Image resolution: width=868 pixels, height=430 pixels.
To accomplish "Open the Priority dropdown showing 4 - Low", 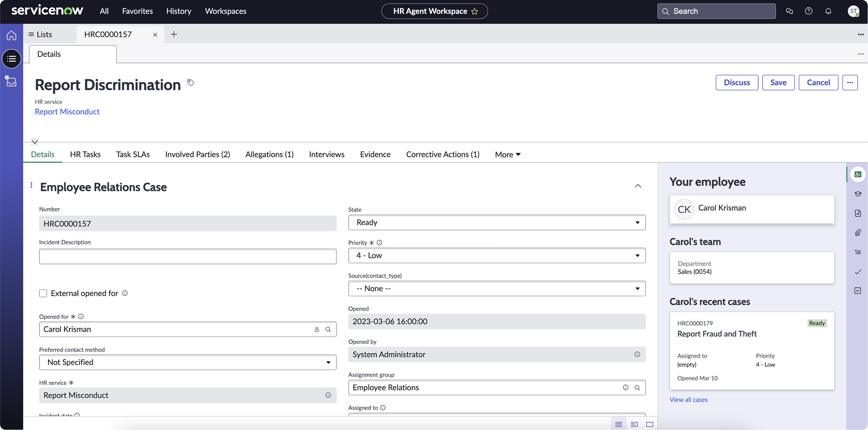I will tap(497, 256).
